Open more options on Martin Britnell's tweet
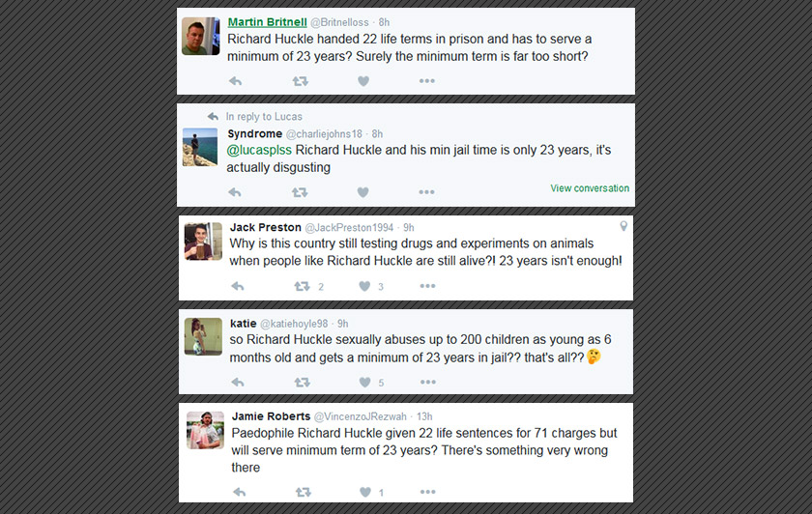This screenshot has height=514, width=812. [x=427, y=81]
